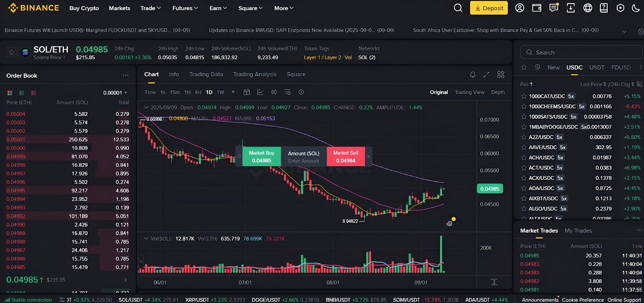
Task: Open the Futures dropdown menu
Action: click(185, 8)
